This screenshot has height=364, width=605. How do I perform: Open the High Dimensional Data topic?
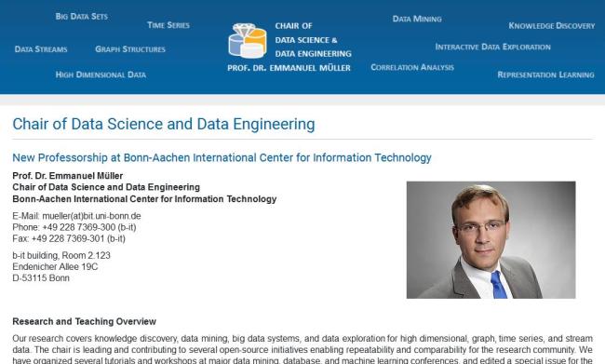(101, 74)
